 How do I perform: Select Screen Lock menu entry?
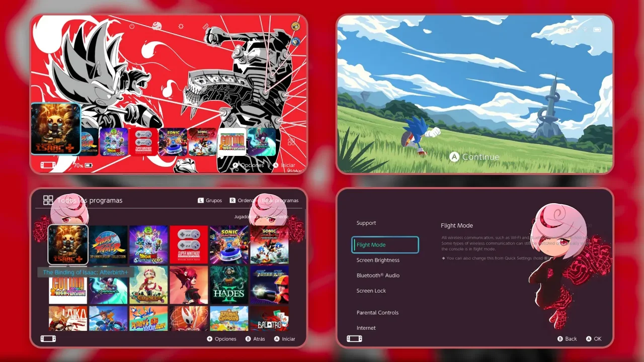pyautogui.click(x=371, y=291)
